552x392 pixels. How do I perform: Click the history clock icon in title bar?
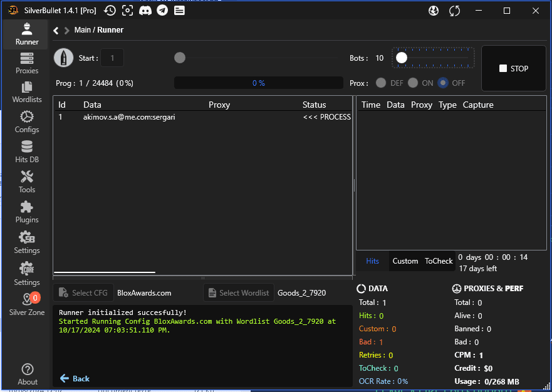tap(110, 11)
